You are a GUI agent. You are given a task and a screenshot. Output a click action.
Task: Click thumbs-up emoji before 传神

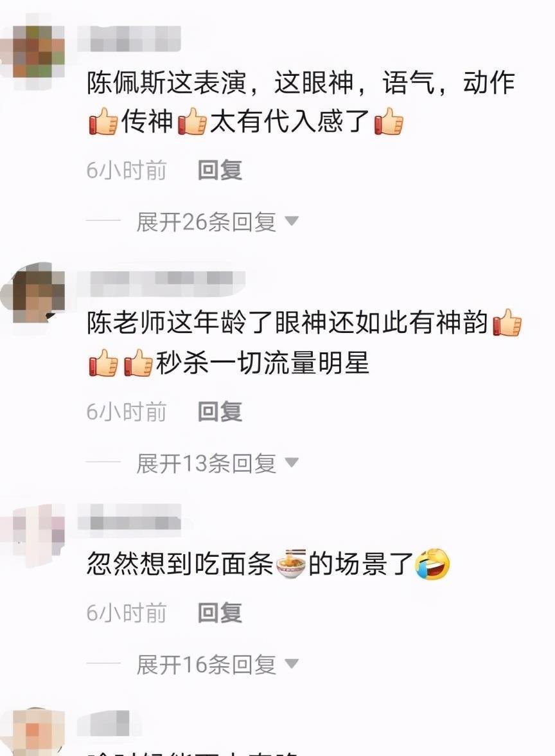click(x=103, y=121)
